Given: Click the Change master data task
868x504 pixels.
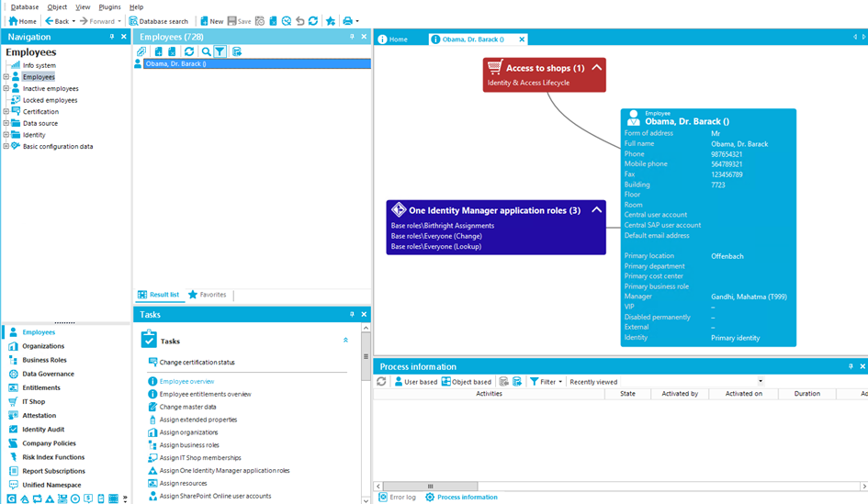Looking at the screenshot, I should click(x=187, y=407).
